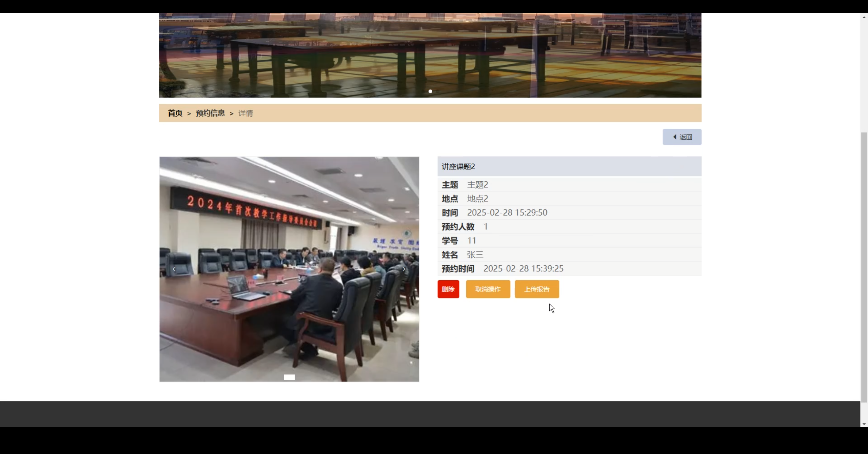Click the back arrow icon in the 返回 button
Image resolution: width=868 pixels, height=454 pixels.
coord(675,137)
